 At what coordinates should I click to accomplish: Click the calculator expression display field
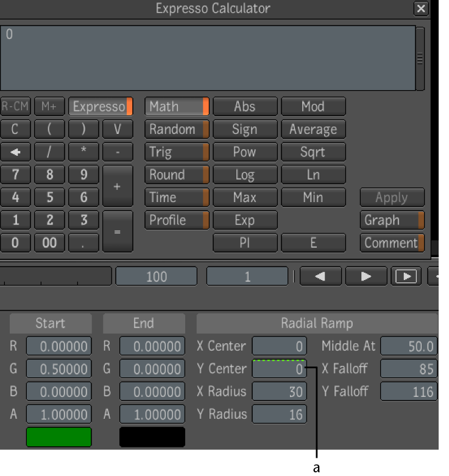point(208,58)
